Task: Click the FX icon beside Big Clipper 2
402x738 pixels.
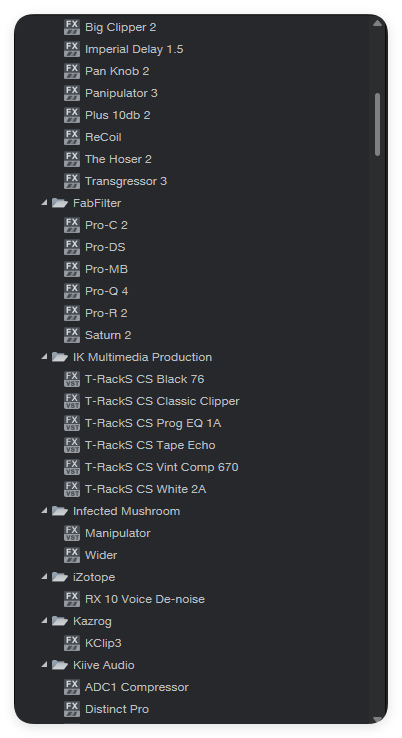Action: [x=72, y=27]
